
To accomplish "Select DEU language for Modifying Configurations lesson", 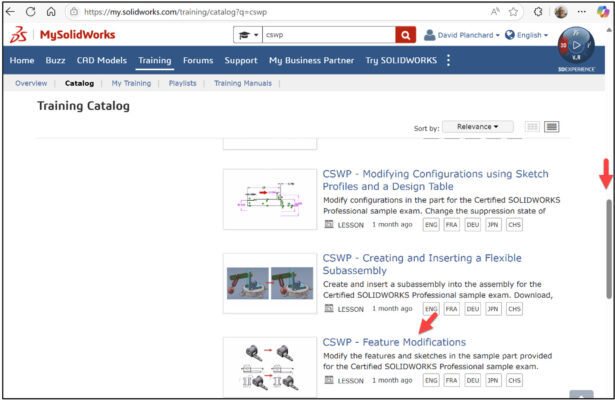I will (x=473, y=225).
